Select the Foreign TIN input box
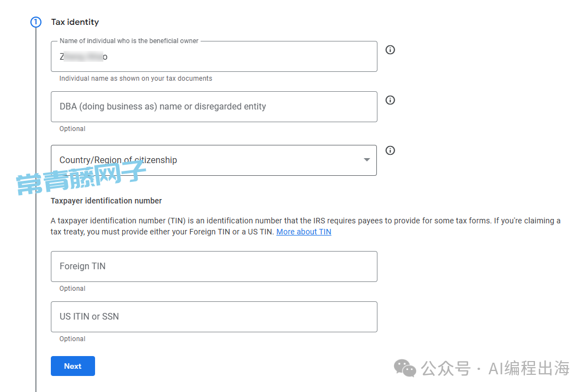The height and width of the screenshot is (392, 588). click(213, 266)
